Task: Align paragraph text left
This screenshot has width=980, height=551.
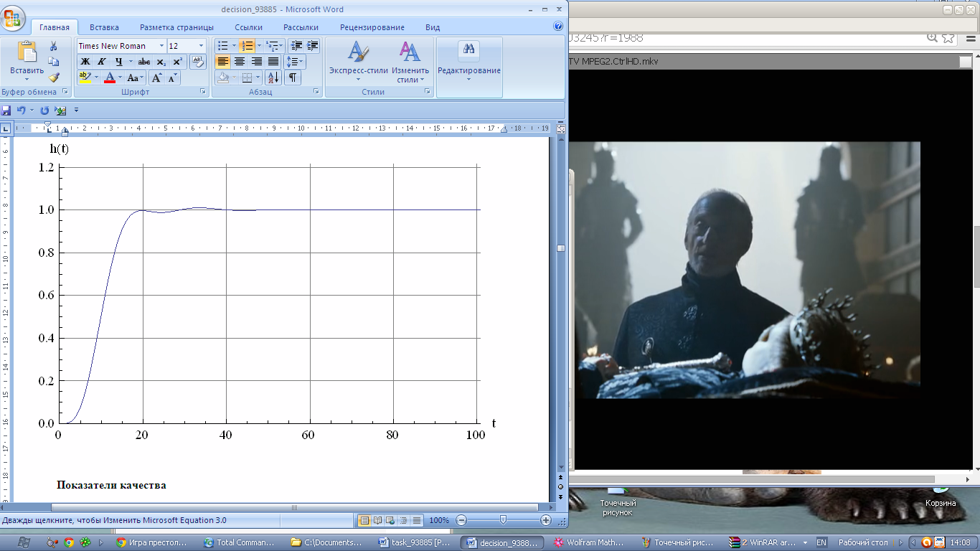Action: click(x=223, y=62)
